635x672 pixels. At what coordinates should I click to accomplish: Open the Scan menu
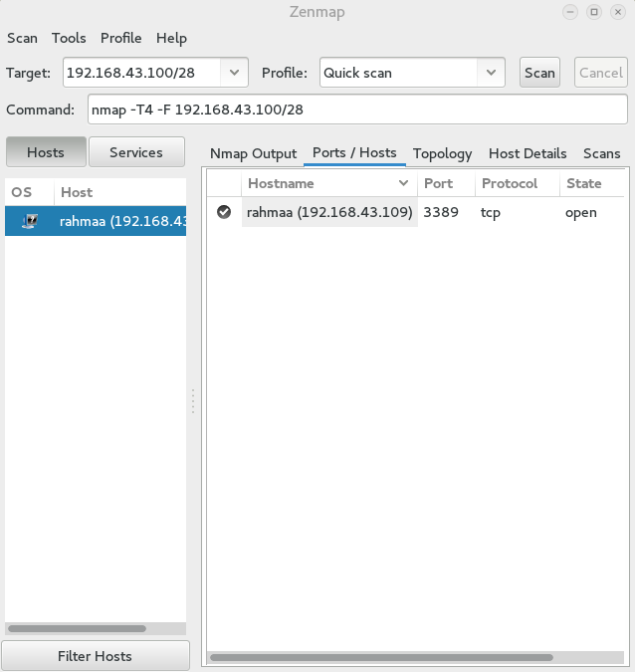22,38
